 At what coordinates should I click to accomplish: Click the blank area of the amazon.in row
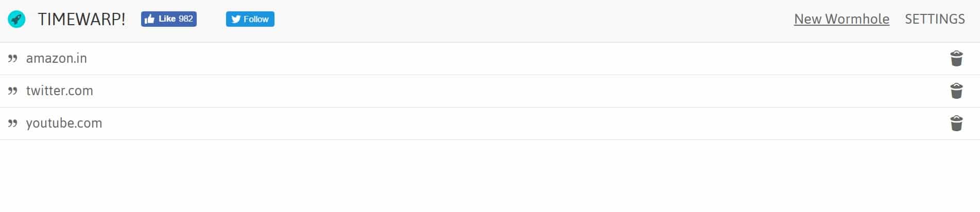(515, 59)
